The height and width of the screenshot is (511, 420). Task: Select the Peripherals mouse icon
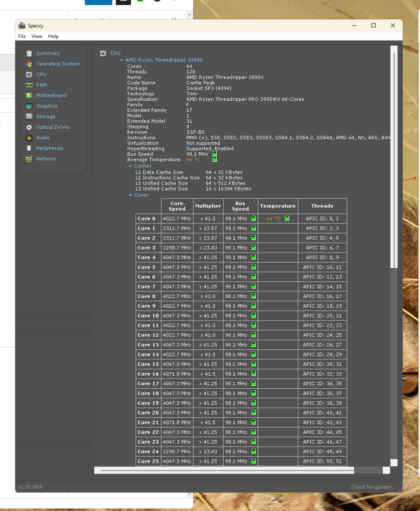(x=29, y=148)
